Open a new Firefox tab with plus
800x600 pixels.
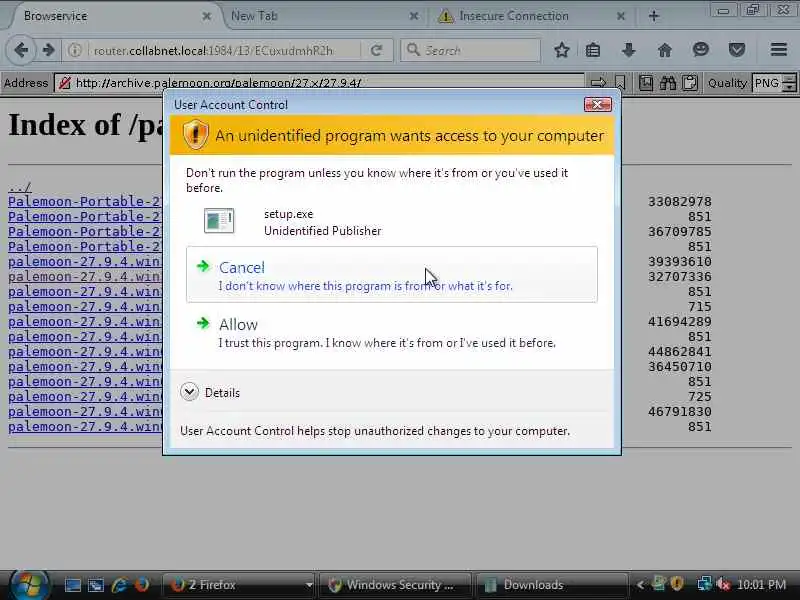click(x=654, y=16)
